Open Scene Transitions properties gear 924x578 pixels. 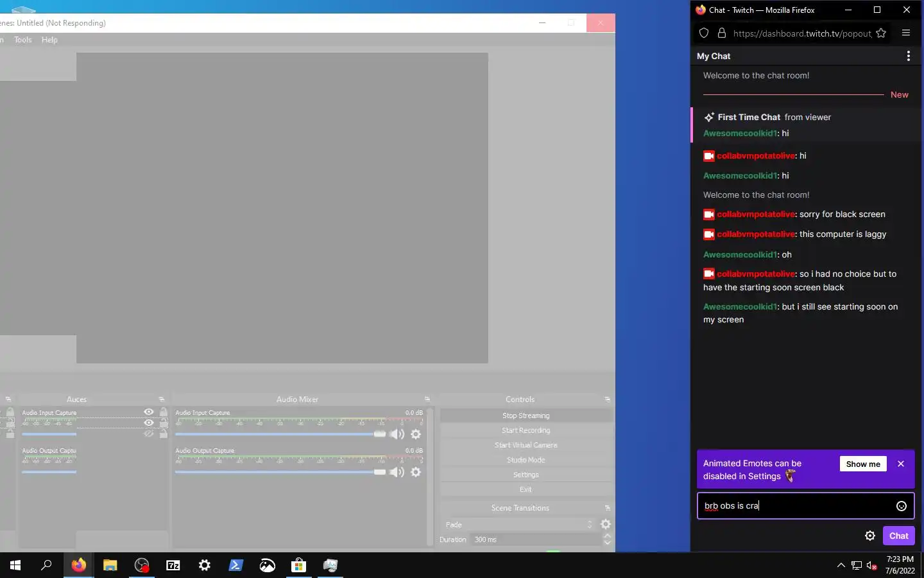605,524
